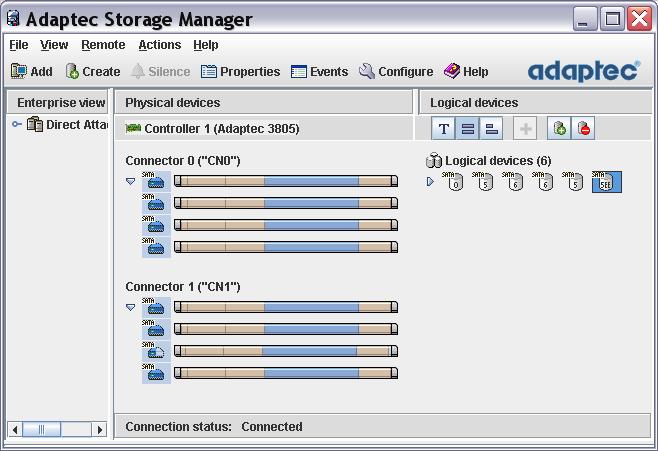This screenshot has height=451, width=658.
Task: Click the Connector 0 ("CN0") label
Action: point(183,161)
